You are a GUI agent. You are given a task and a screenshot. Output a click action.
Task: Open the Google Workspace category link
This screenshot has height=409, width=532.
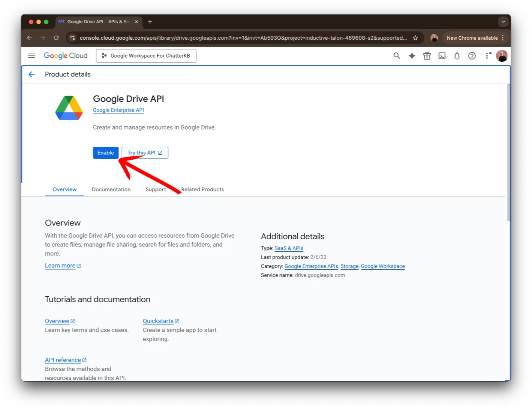[x=383, y=266]
